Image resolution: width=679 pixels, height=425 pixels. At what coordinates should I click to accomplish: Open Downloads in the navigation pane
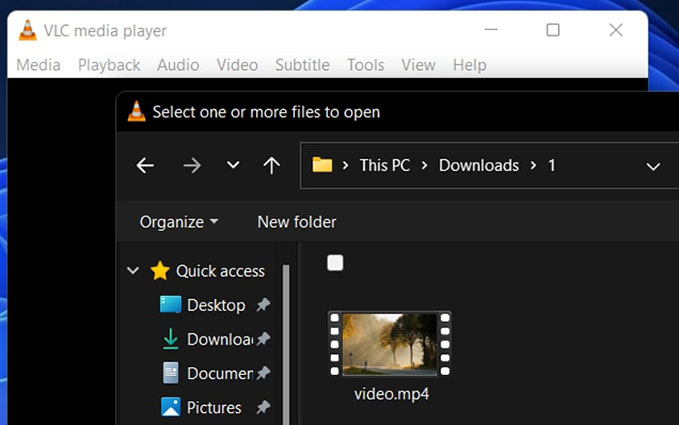tap(220, 339)
